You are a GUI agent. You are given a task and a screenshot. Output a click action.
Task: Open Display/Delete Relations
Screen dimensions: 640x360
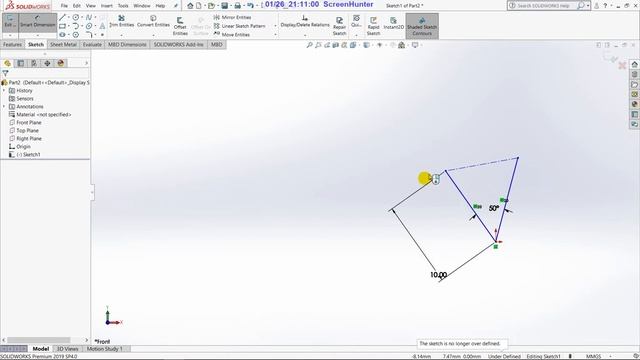coord(305,21)
